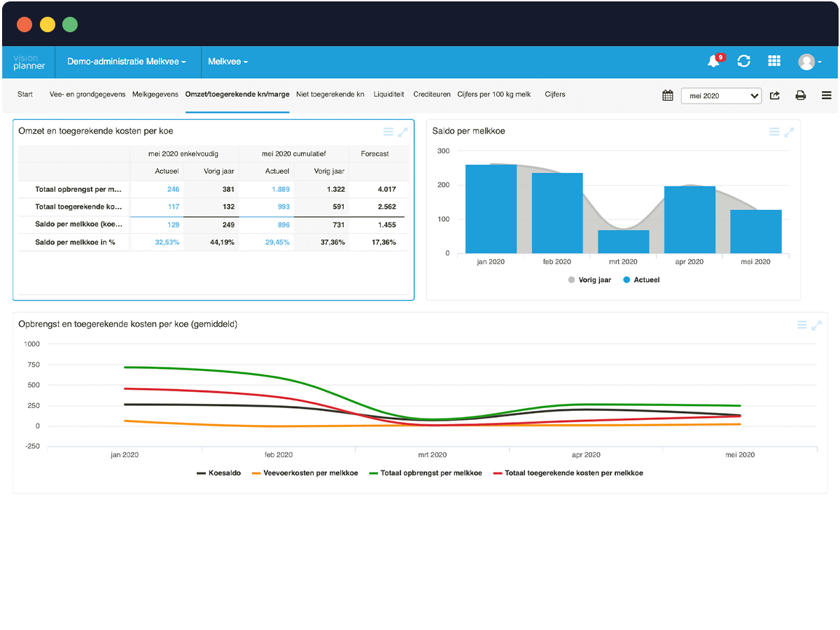Click the mei 2020 cumulatief column header
Image resolution: width=840 pixels, height=630 pixels.
click(x=294, y=154)
